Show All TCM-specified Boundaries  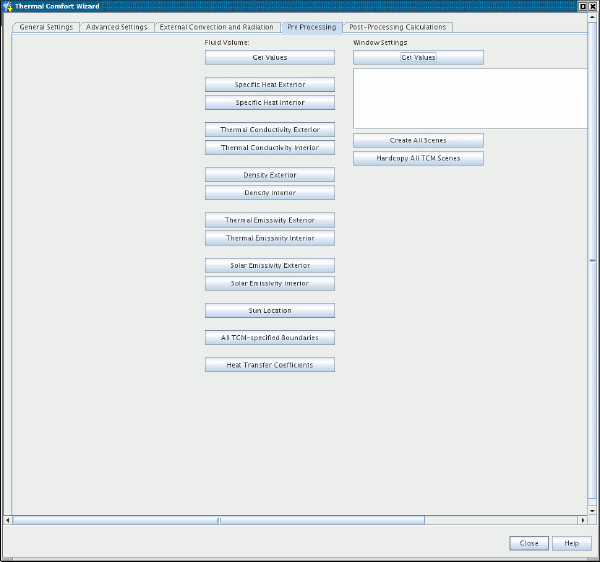tap(270, 337)
